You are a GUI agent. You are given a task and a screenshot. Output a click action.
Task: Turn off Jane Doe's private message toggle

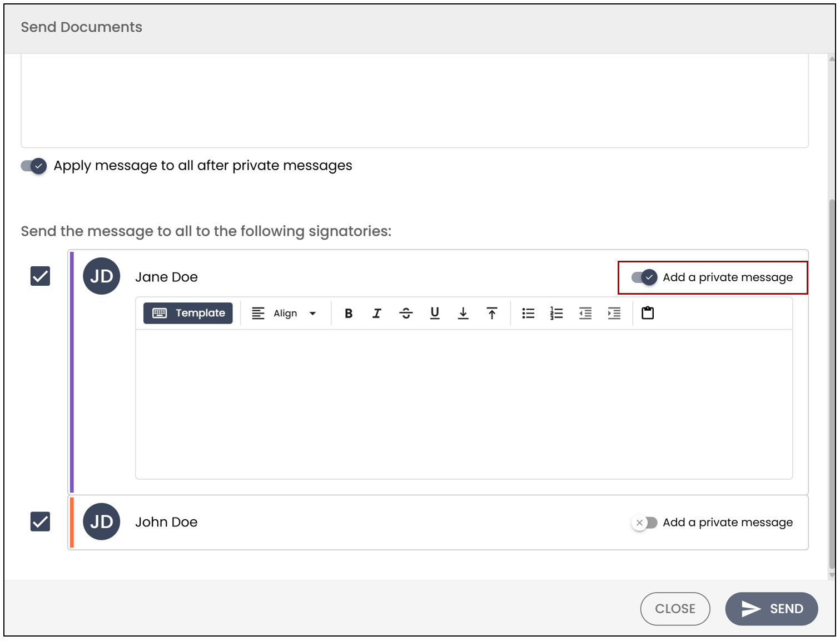(644, 277)
